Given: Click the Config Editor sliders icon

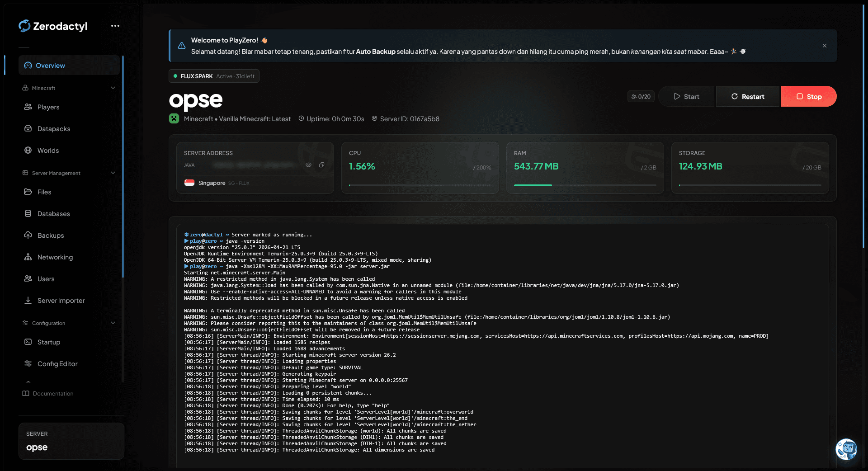Looking at the screenshot, I should pyautogui.click(x=28, y=363).
